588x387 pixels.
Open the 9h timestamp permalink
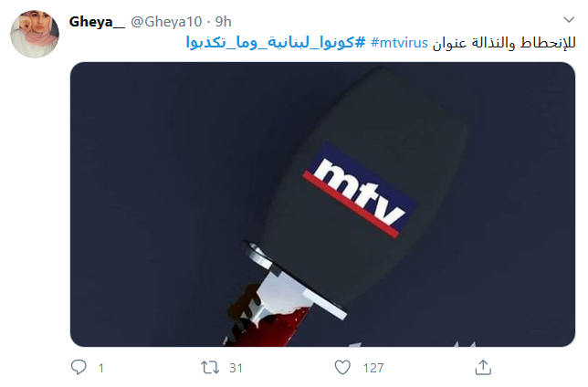point(223,22)
